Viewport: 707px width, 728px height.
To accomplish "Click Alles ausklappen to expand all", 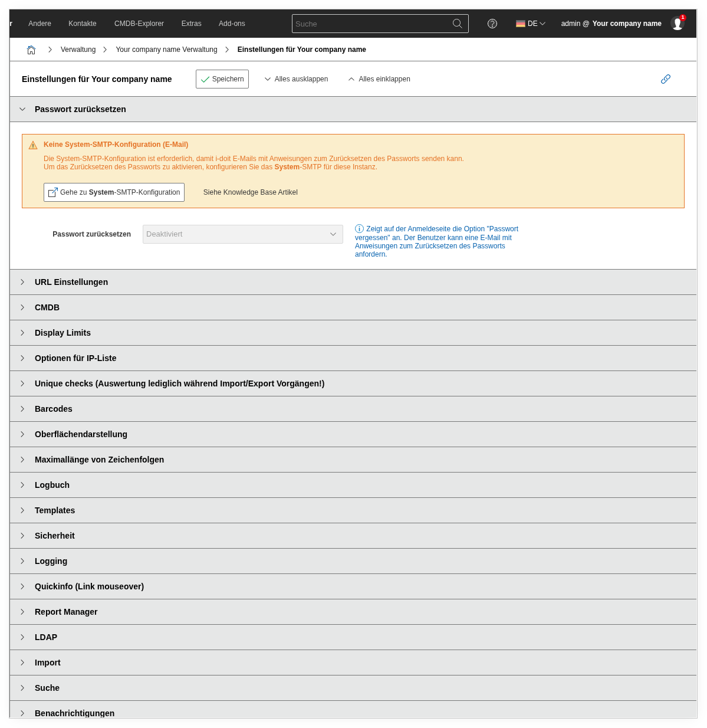I will pos(296,79).
